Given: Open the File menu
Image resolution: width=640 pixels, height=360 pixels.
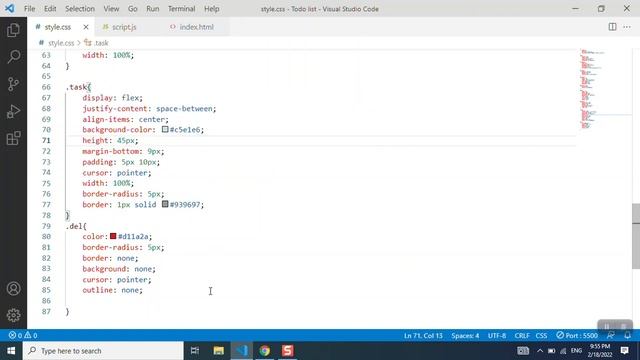Looking at the screenshot, I should (x=29, y=9).
